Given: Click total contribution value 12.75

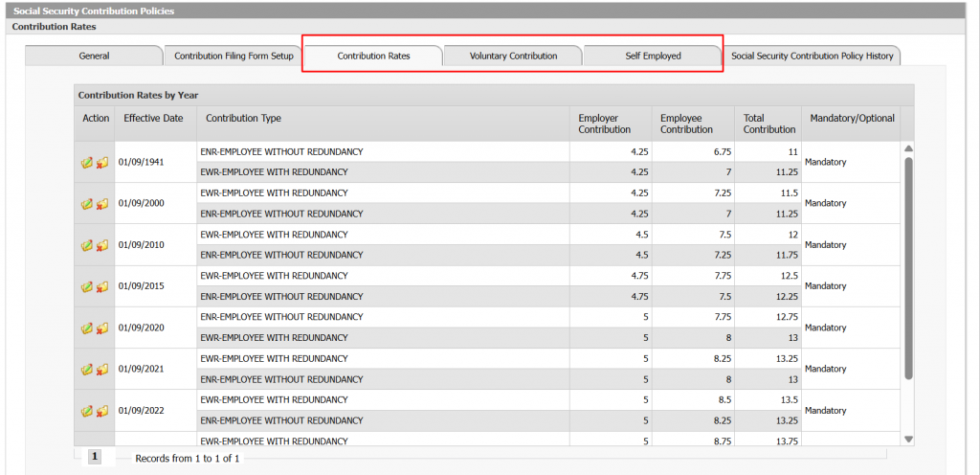Looking at the screenshot, I should click(787, 318).
